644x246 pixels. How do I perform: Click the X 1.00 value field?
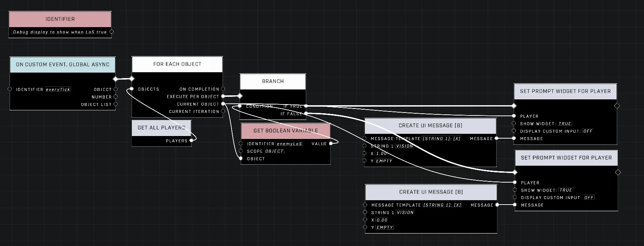point(382,153)
